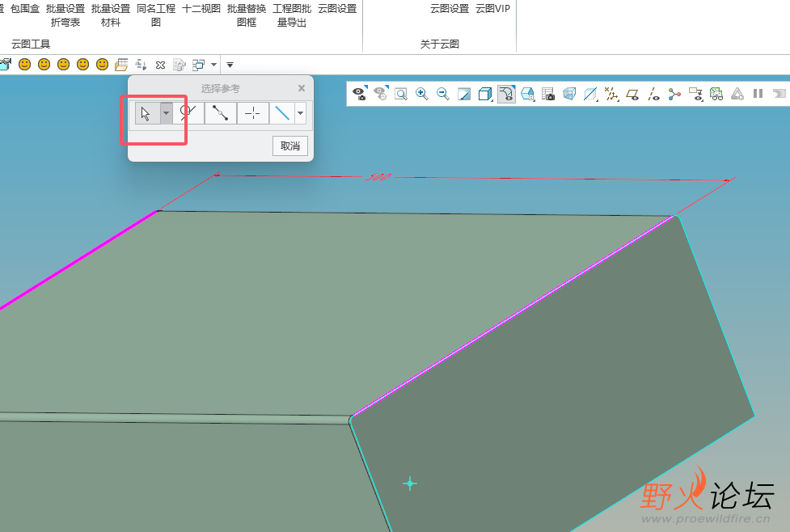The image size is (790, 532).
Task: Click the arrow select tool in 选择参考 dialog
Action: coord(146,113)
